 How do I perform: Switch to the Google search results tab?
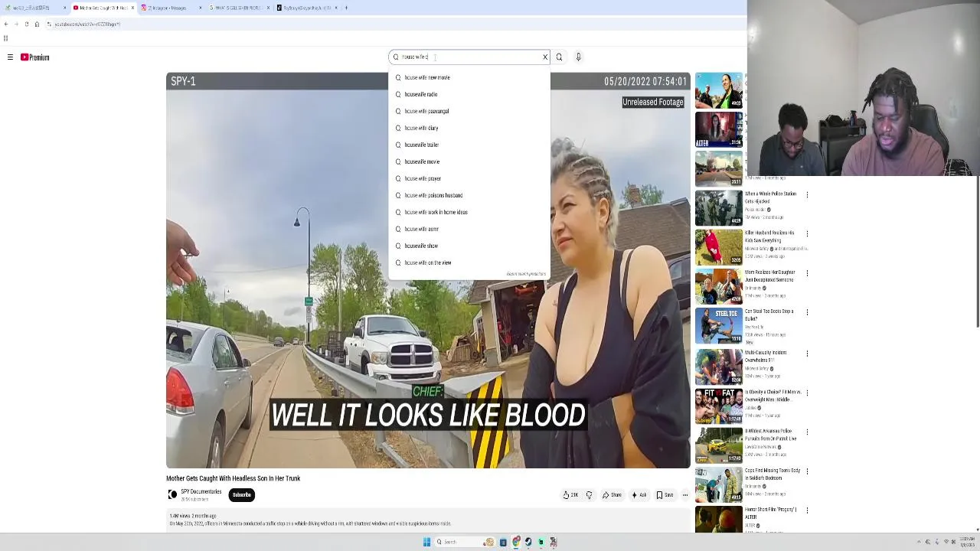[238, 8]
